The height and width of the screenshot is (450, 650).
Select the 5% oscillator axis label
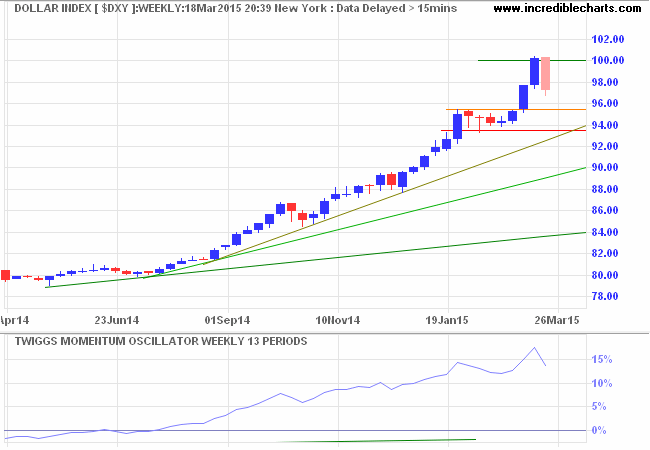pos(599,406)
